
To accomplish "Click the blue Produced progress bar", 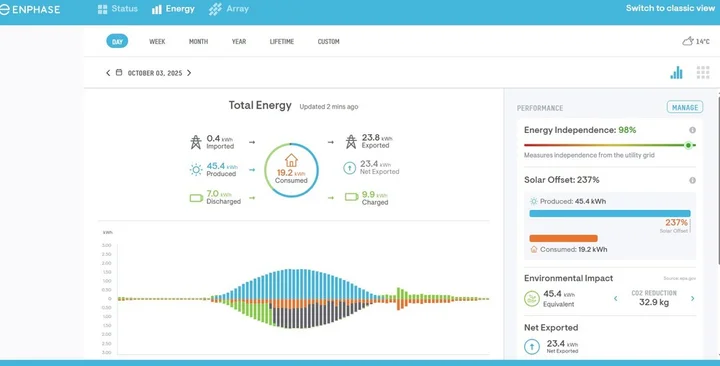I will [x=610, y=214].
